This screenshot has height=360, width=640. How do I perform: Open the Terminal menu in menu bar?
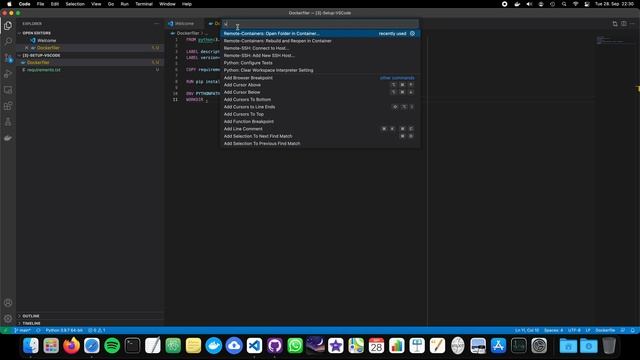point(144,4)
